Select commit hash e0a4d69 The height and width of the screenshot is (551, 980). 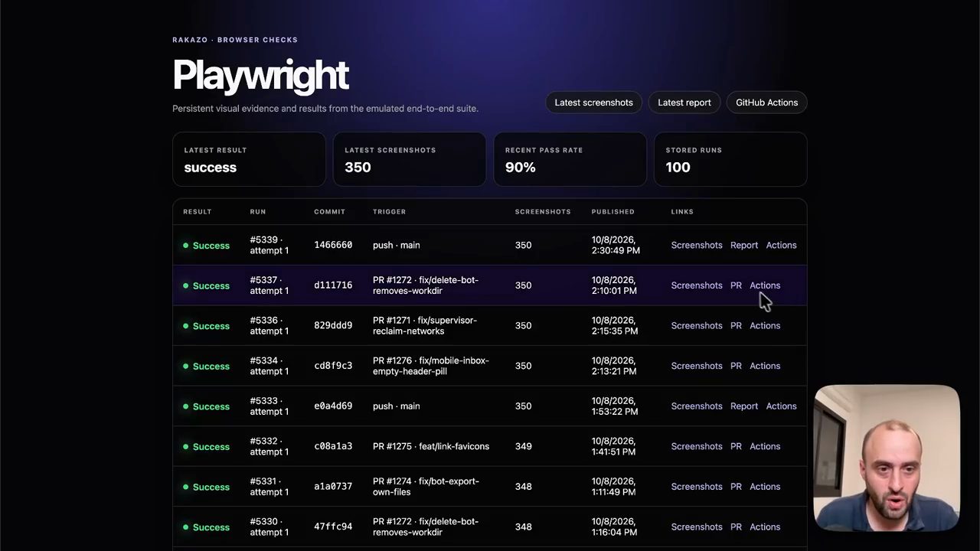point(333,406)
